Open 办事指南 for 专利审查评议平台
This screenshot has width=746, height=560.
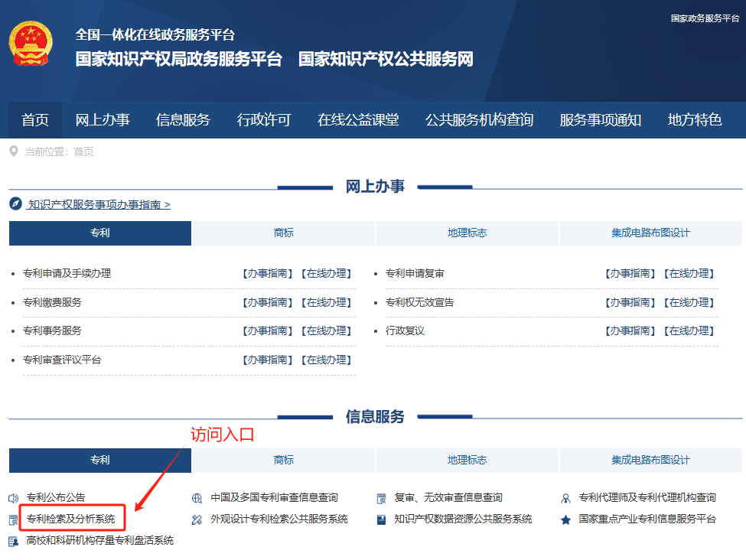point(267,360)
